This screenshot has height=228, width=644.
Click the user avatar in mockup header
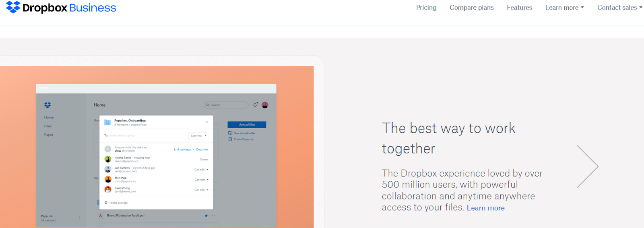point(265,105)
